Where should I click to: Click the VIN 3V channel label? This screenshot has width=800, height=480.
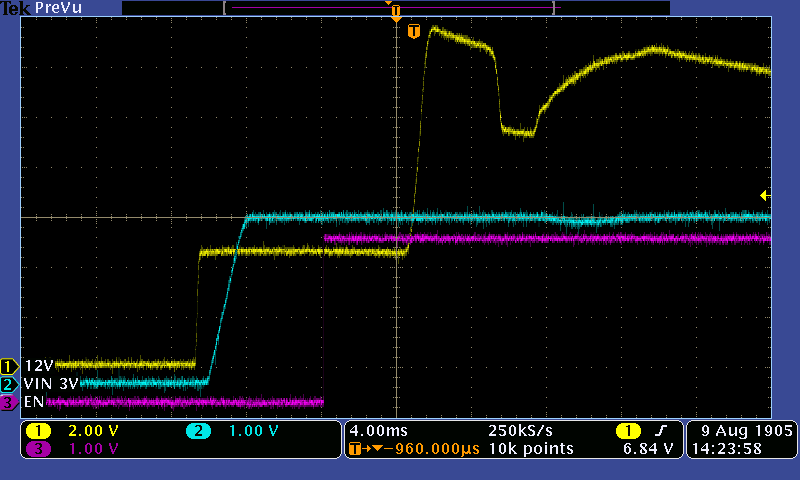[51, 384]
